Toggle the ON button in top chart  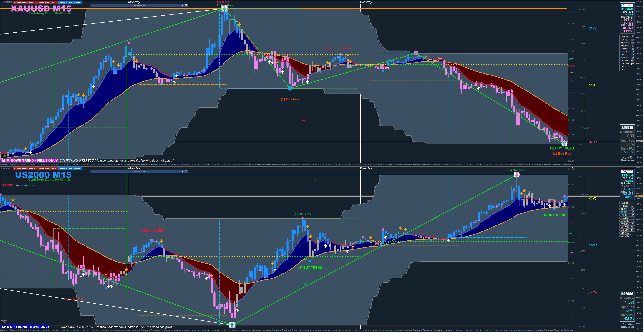click(x=4, y=156)
